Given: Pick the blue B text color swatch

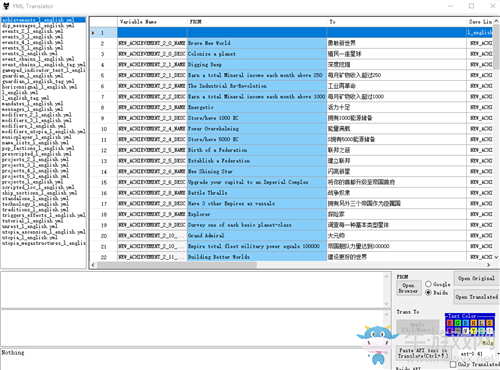Looking at the screenshot, I should pos(466,323).
